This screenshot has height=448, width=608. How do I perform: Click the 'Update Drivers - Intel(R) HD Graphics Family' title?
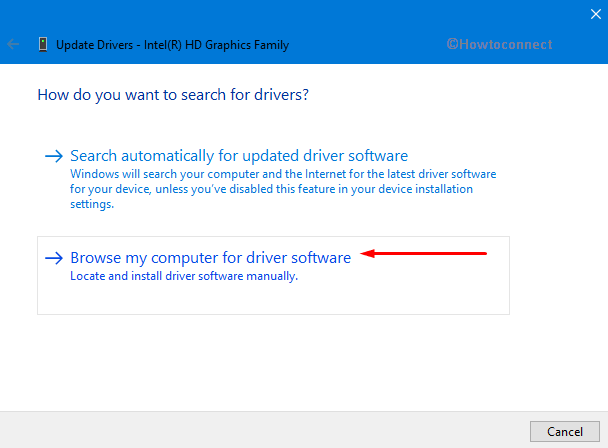click(x=173, y=45)
